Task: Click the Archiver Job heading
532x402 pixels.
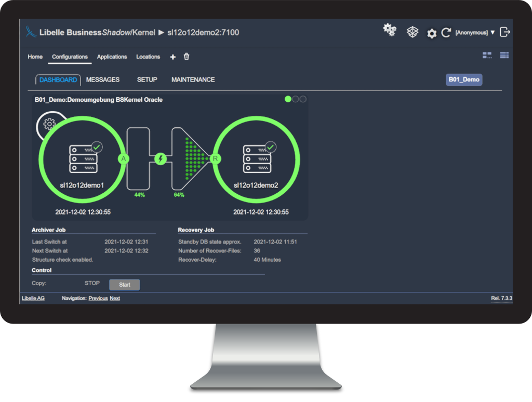Action: (x=48, y=230)
